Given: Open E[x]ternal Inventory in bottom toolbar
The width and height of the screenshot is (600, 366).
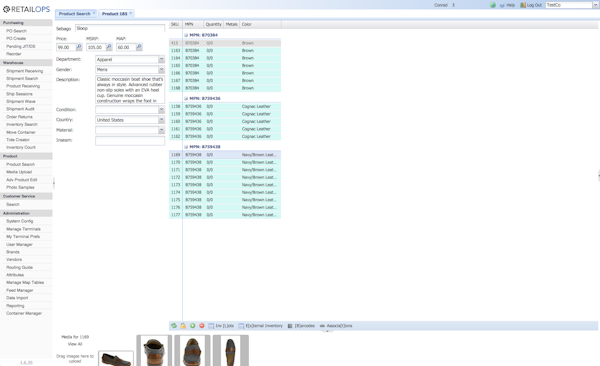Looking at the screenshot, I should pos(260,325).
